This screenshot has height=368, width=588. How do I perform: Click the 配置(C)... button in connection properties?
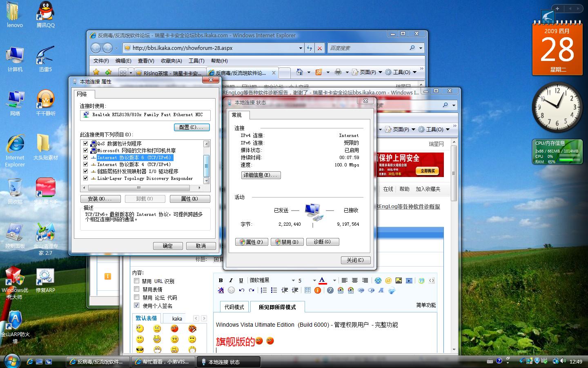click(x=192, y=127)
